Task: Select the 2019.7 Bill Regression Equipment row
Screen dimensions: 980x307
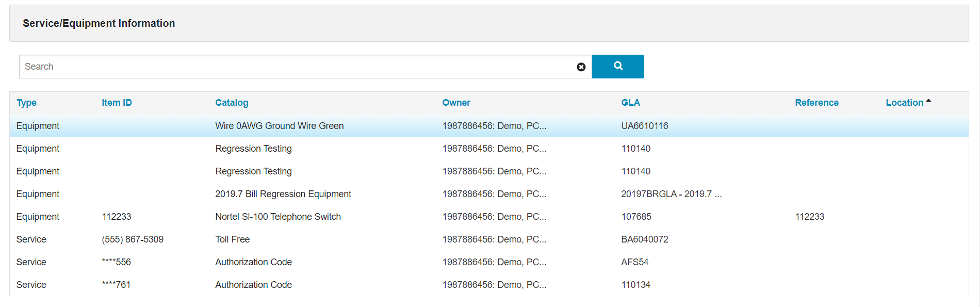Action: [x=283, y=194]
